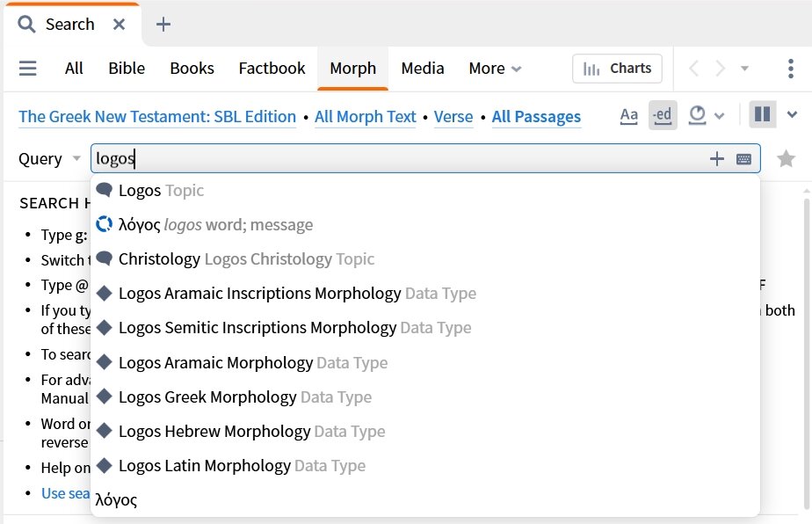This screenshot has height=524, width=812.
Task: Click the search options circular icon
Action: [x=698, y=114]
